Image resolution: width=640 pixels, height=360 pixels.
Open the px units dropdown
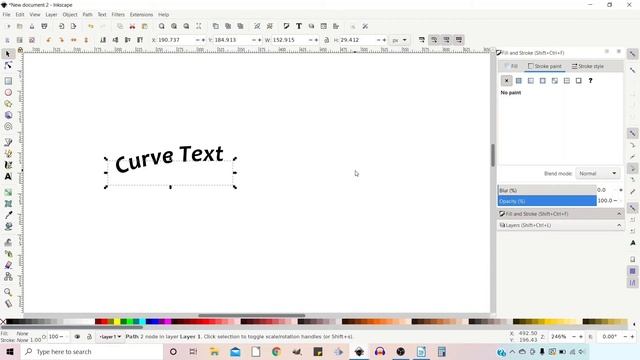pyautogui.click(x=399, y=40)
